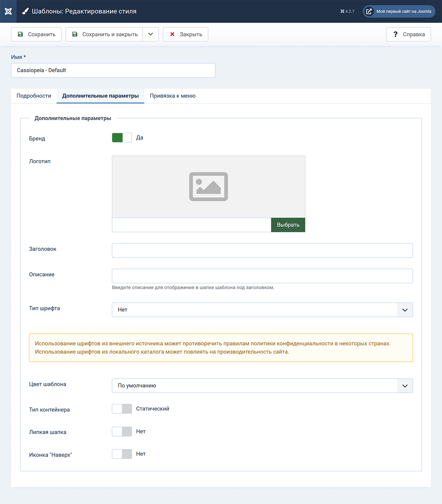Switch the container type toggle
The image size is (442, 504).
pyautogui.click(x=122, y=409)
